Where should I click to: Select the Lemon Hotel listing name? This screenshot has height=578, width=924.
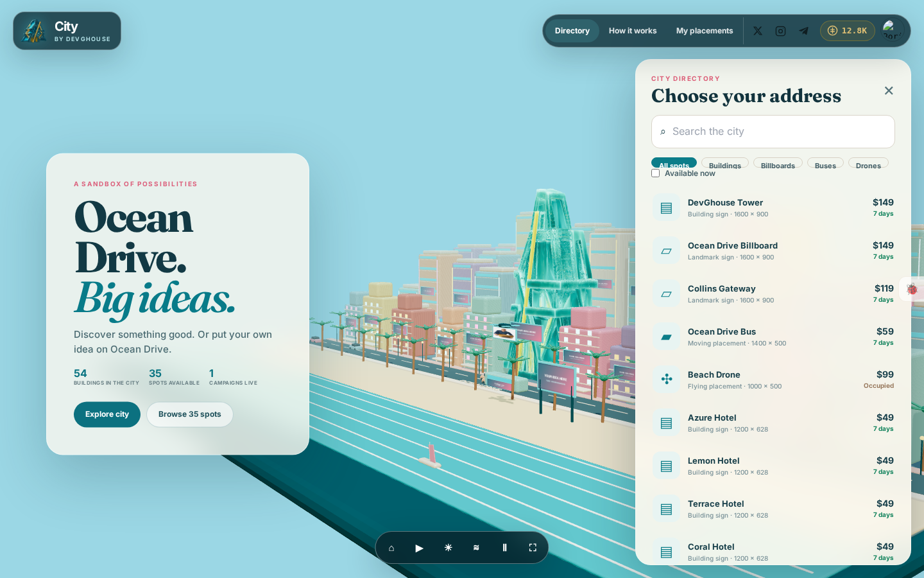pos(714,460)
